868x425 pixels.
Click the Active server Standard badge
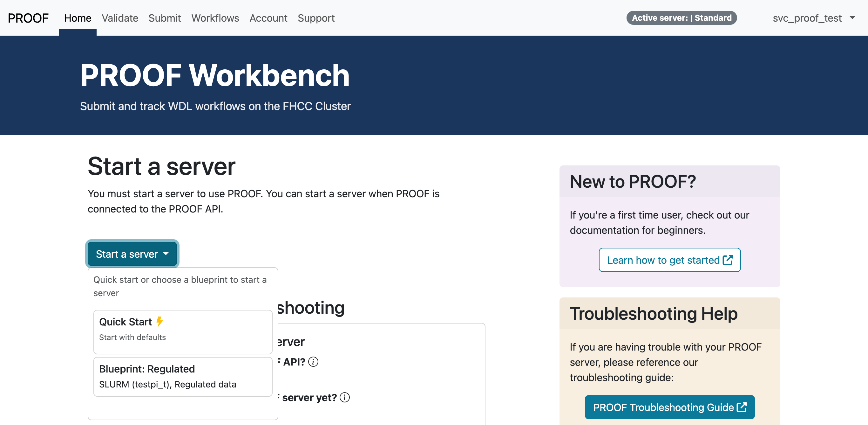(681, 18)
